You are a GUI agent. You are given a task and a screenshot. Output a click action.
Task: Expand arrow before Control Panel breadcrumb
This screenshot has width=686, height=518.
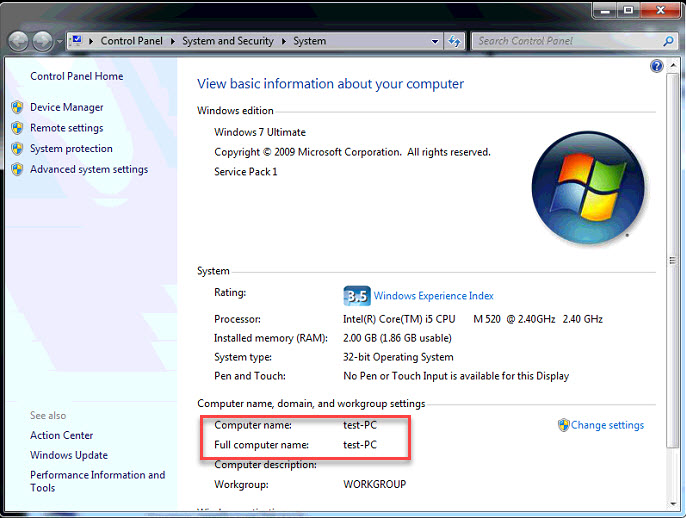coord(91,41)
